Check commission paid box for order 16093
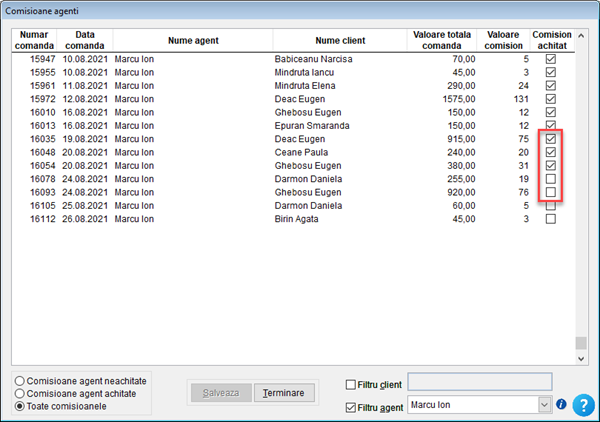 coord(550,191)
